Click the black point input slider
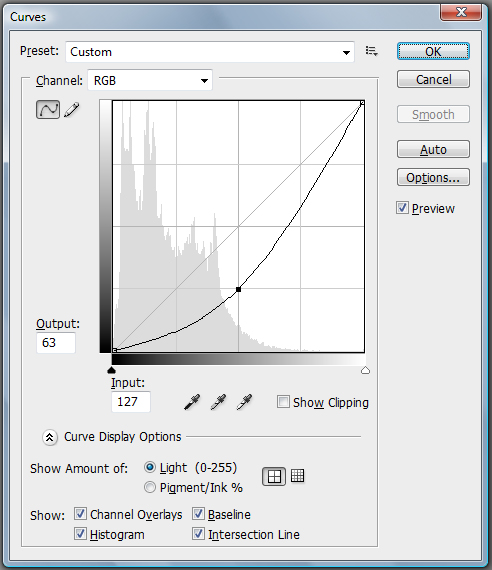The width and height of the screenshot is (492, 570). tap(112, 370)
